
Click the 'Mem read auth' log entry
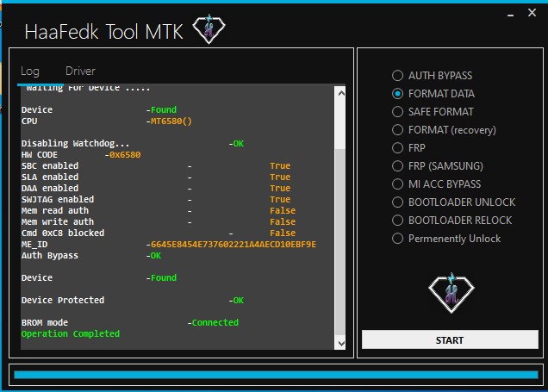pyautogui.click(x=55, y=211)
